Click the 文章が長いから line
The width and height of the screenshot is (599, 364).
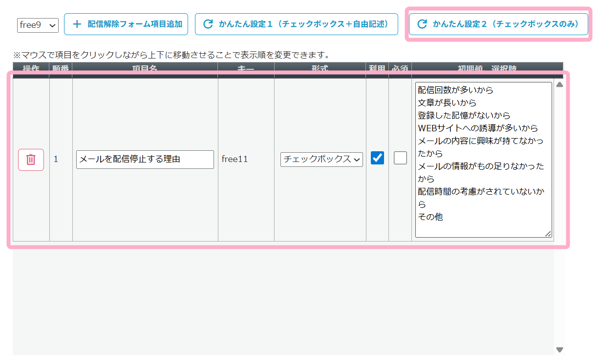coord(447,103)
